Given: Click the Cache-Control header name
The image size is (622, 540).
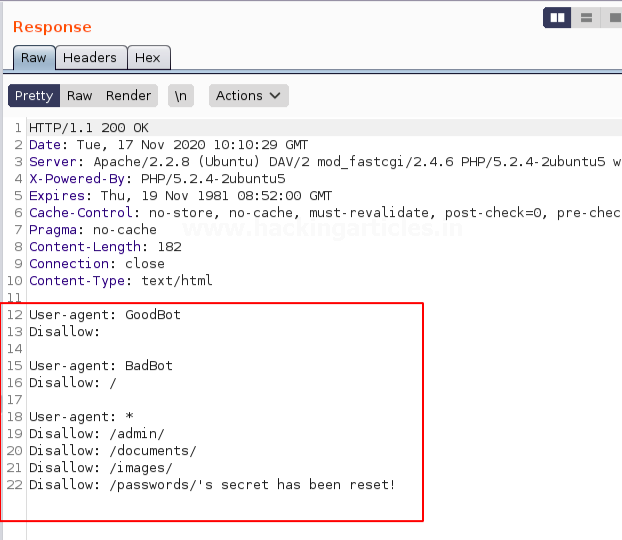Looking at the screenshot, I should (81, 213).
